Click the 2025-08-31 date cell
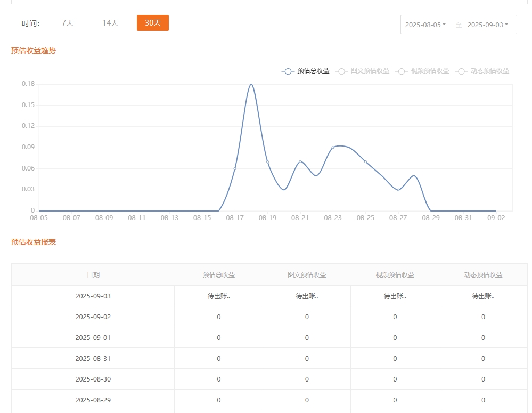 [93, 358]
